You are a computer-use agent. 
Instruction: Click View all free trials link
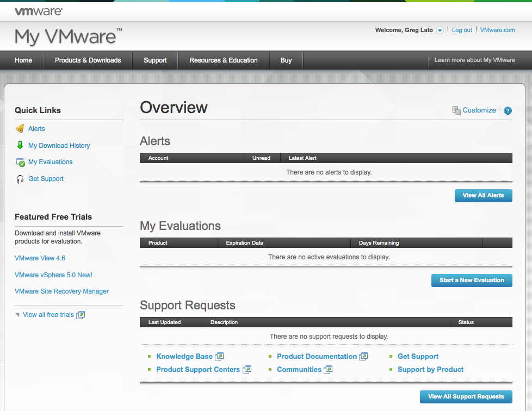tap(48, 315)
